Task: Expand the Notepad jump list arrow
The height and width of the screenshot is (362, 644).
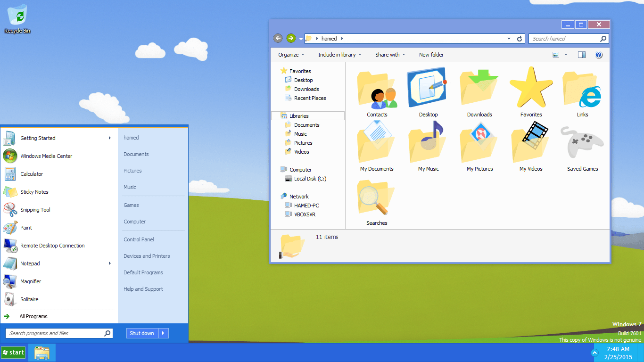Action: [x=110, y=263]
